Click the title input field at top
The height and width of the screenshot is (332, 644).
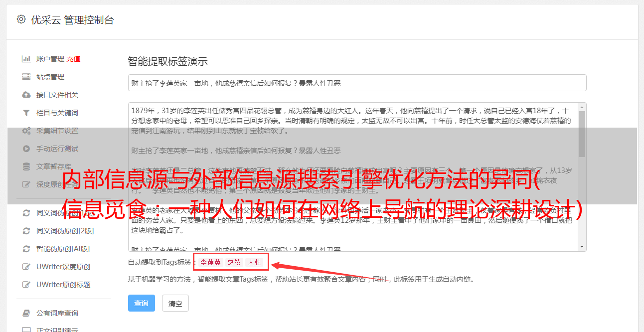pos(357,83)
